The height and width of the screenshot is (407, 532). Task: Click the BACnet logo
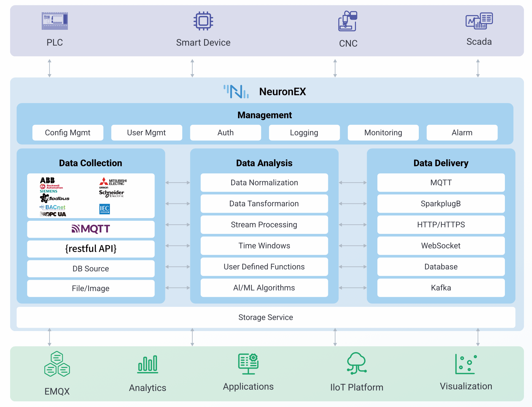pyautogui.click(x=52, y=207)
